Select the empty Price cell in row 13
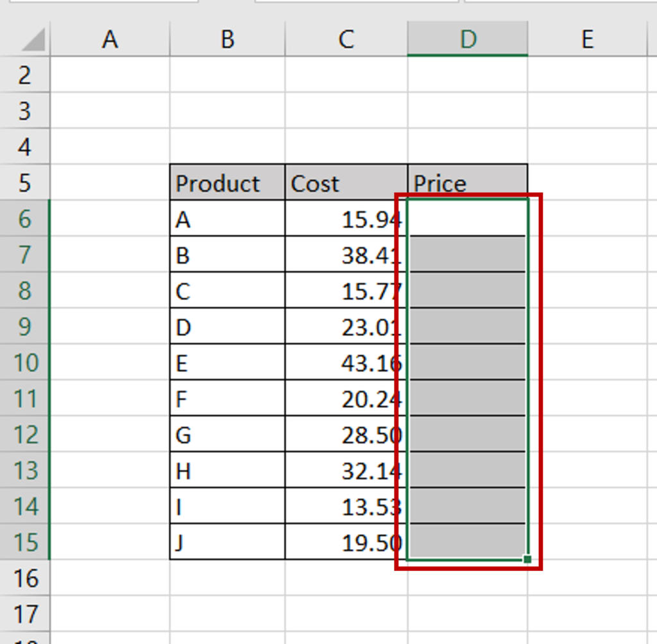The image size is (657, 644). [x=468, y=470]
